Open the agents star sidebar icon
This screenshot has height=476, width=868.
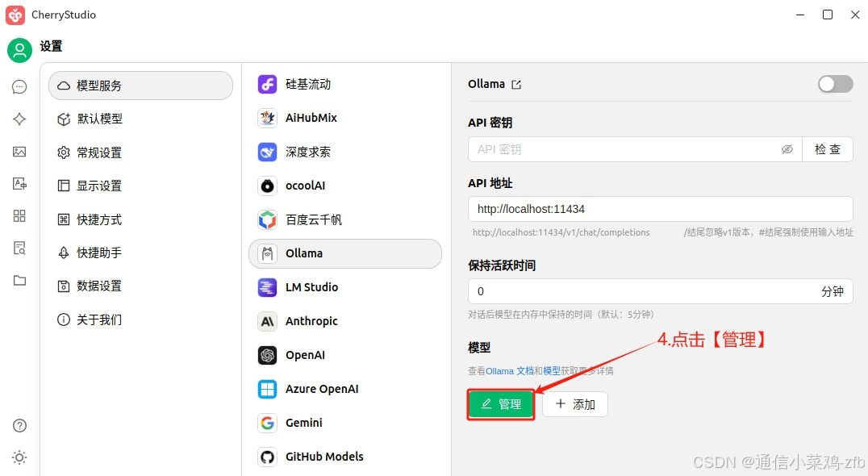[19, 119]
